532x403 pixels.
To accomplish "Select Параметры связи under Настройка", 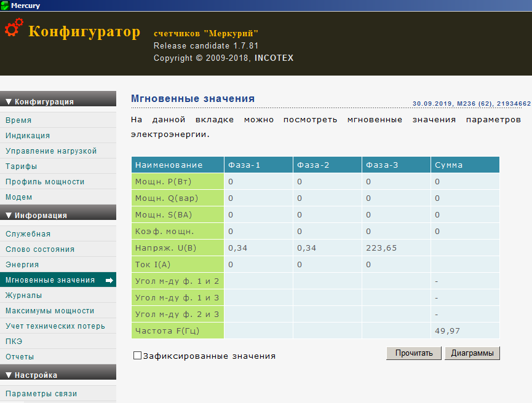I will (58, 394).
